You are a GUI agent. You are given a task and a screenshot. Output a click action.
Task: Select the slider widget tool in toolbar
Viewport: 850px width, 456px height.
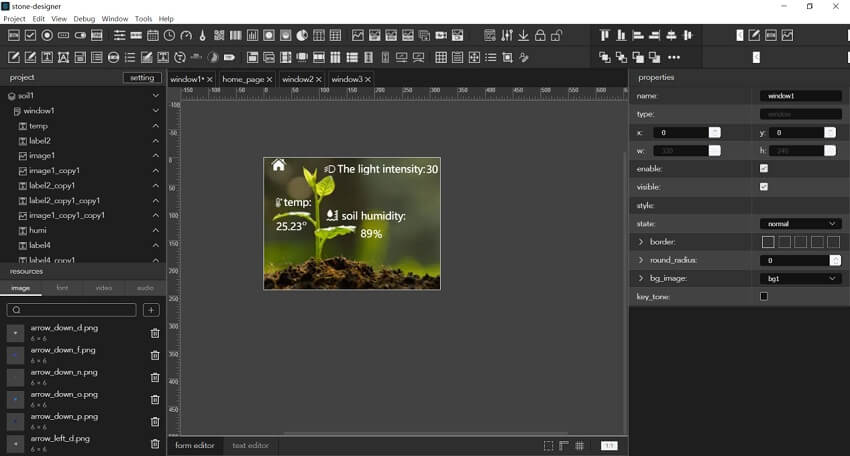point(119,35)
